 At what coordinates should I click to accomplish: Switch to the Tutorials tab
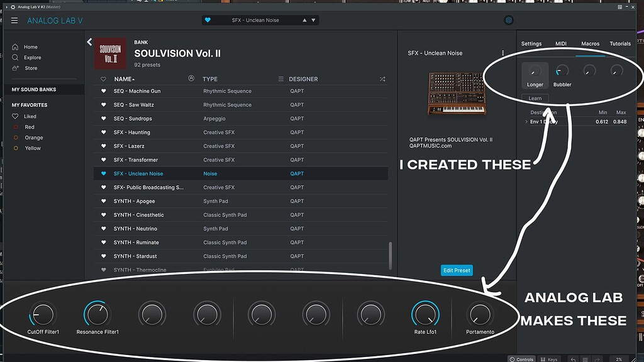point(620,43)
